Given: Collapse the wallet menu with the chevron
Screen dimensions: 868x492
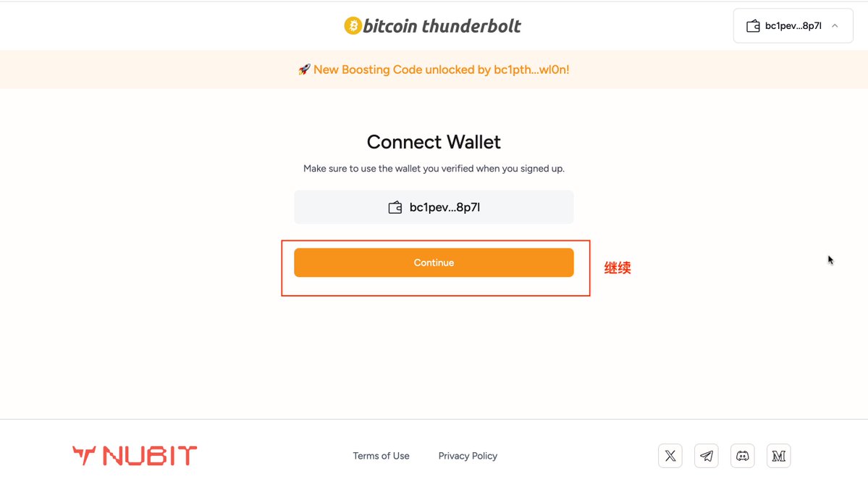Looking at the screenshot, I should click(x=835, y=25).
